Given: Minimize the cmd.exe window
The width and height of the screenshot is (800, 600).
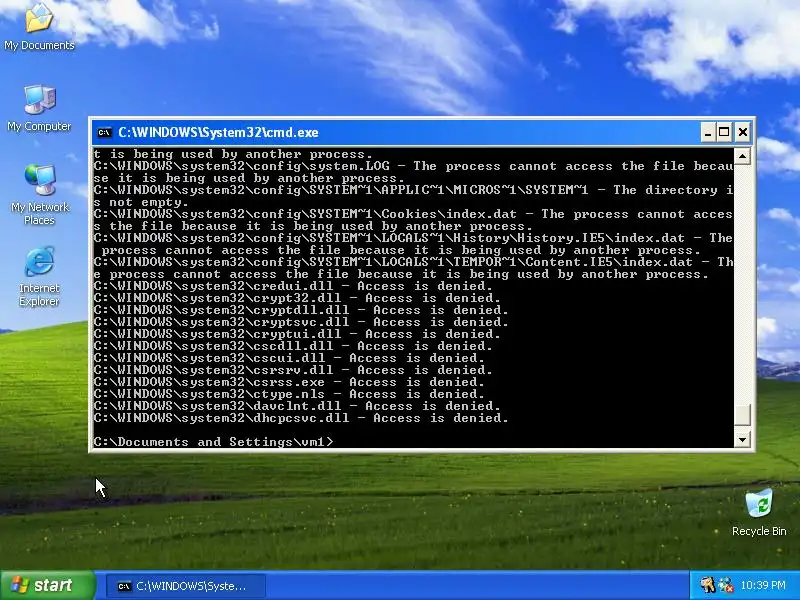Looking at the screenshot, I should [x=707, y=133].
